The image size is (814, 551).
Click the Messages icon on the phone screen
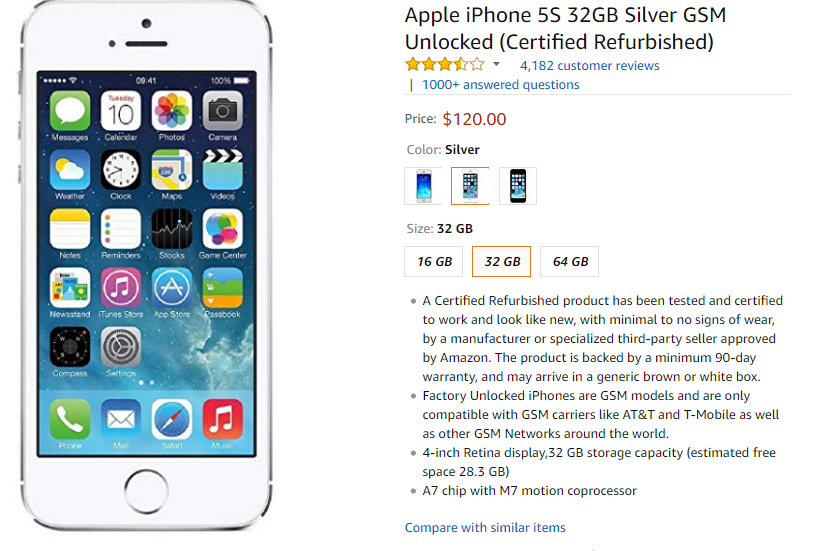[70, 111]
